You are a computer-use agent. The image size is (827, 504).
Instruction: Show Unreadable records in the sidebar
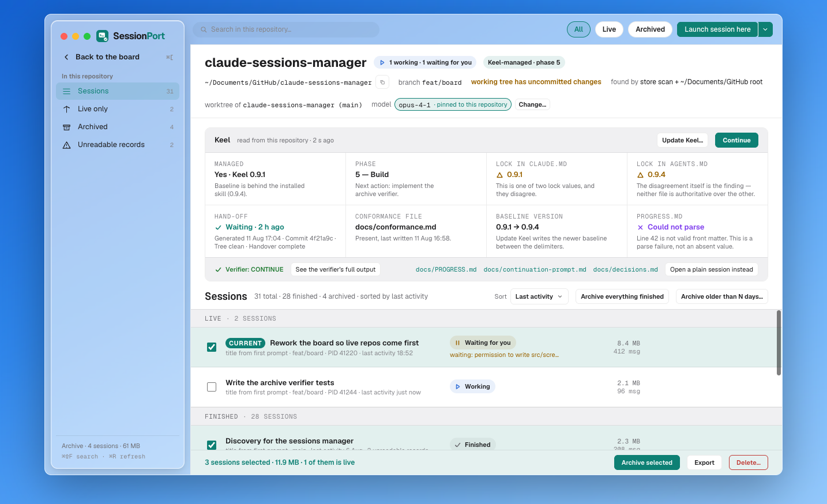[x=118, y=145]
